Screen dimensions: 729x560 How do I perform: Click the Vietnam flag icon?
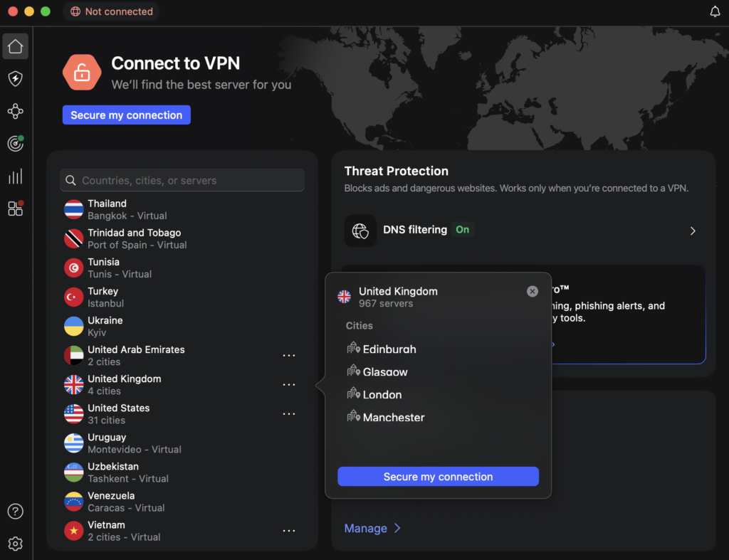74,531
